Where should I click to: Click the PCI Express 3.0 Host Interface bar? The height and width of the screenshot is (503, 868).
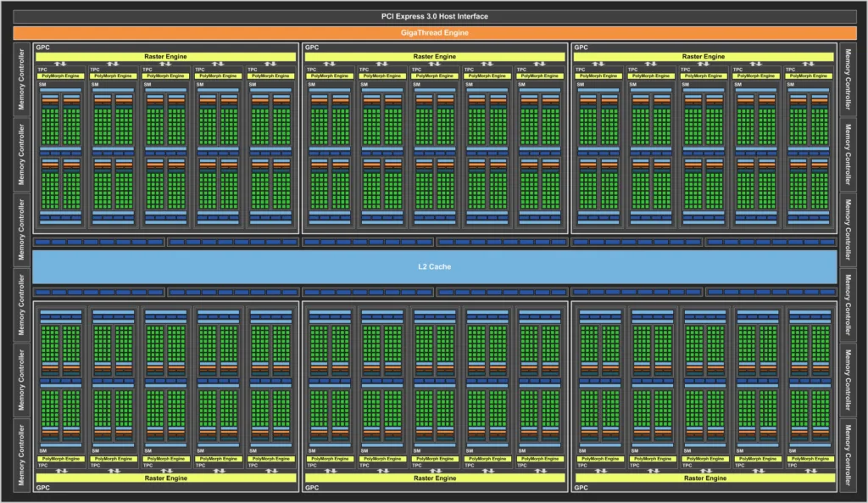[x=434, y=16]
